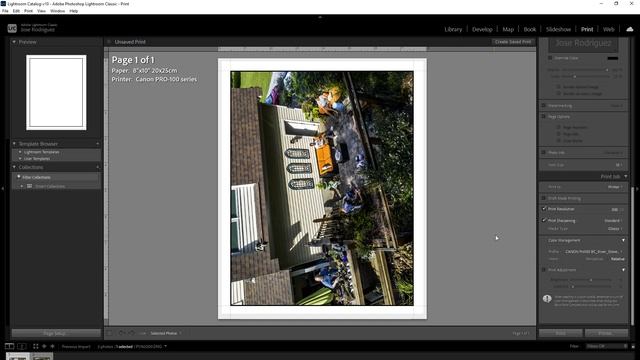Toggle Page Numbers checkbox under Page Options
640x360 pixels.
pos(559,127)
